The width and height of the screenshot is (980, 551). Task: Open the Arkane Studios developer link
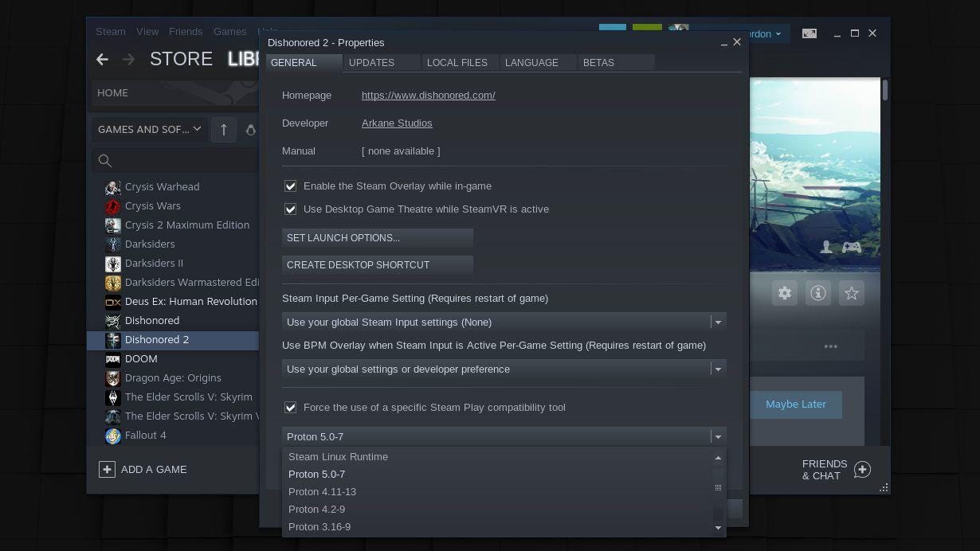pyautogui.click(x=397, y=123)
